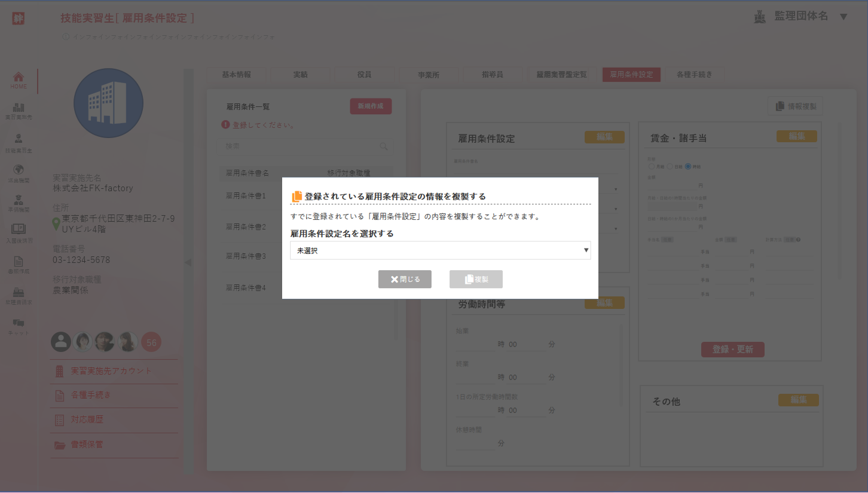The image size is (868, 493).
Task: Select the 技能実習生 sidebar icon
Action: (18, 142)
